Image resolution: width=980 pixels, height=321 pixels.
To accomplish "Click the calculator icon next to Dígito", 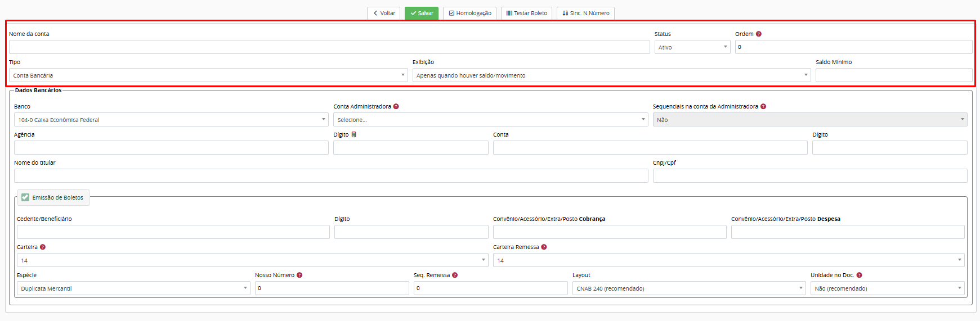I will [353, 134].
